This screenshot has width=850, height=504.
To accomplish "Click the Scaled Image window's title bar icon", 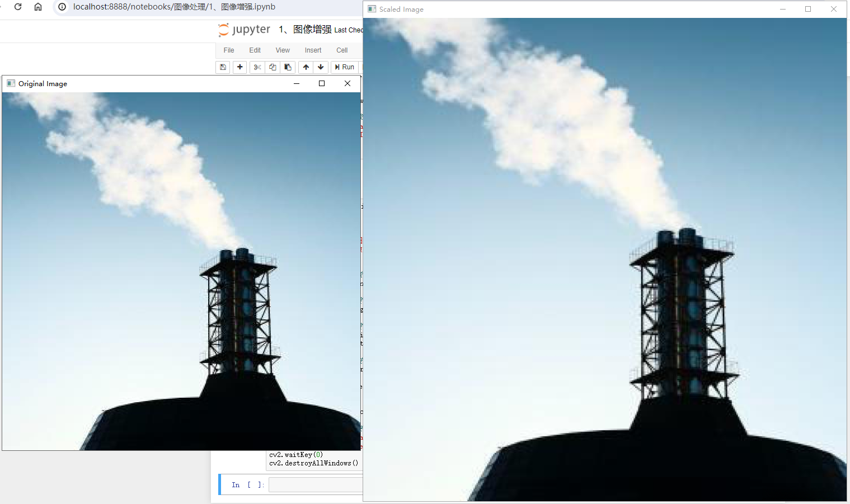I will pos(372,9).
